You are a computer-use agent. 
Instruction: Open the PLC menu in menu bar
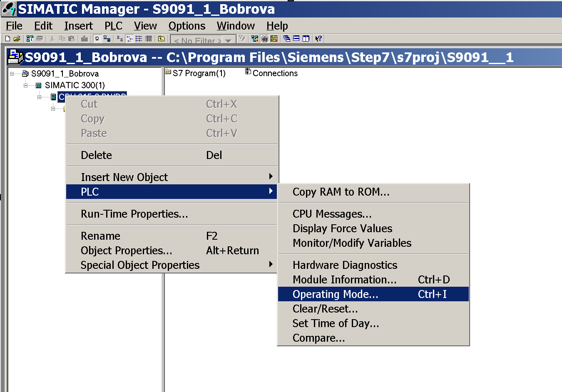point(113,26)
